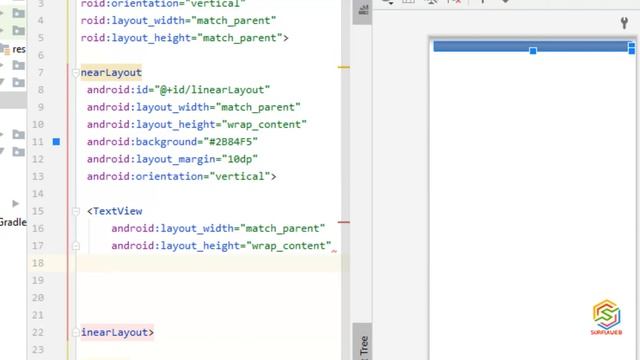Click the nearLayout opening tag on line 7
640x360 pixels.
coord(111,73)
